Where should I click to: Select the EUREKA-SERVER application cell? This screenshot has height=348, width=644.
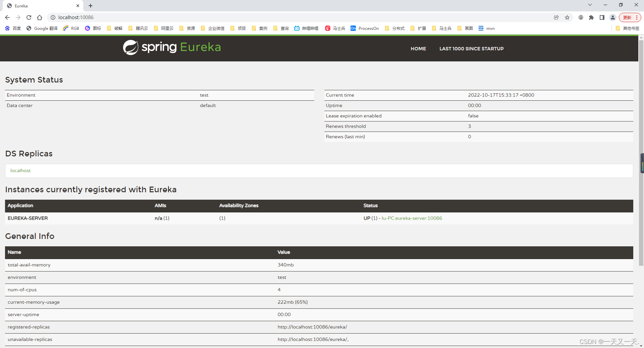click(x=28, y=218)
